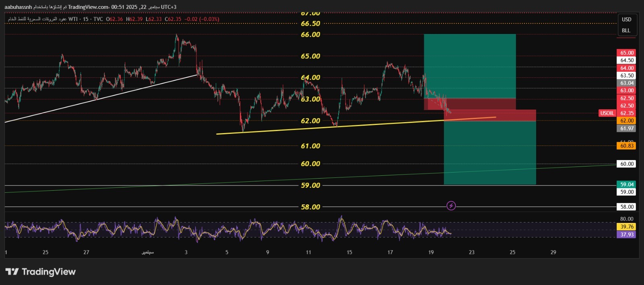
Task: Click the gray 63.04 price label
Action: click(x=626, y=83)
